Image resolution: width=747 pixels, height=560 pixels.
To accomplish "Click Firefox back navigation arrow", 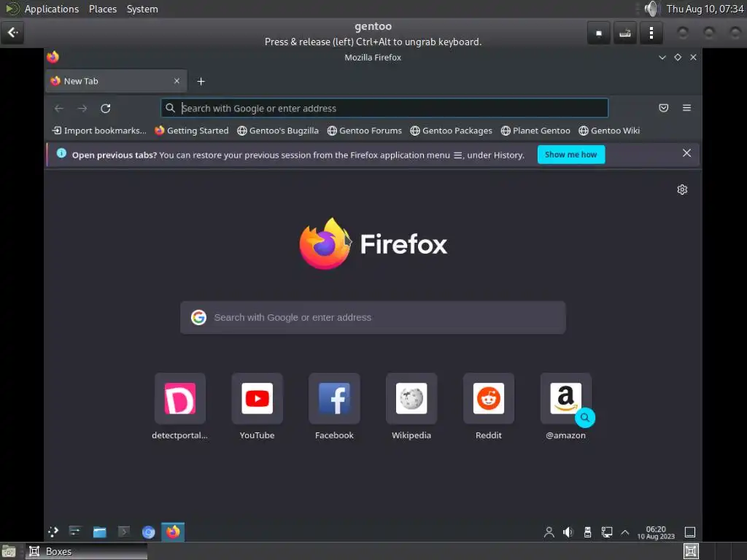I will pyautogui.click(x=58, y=109).
